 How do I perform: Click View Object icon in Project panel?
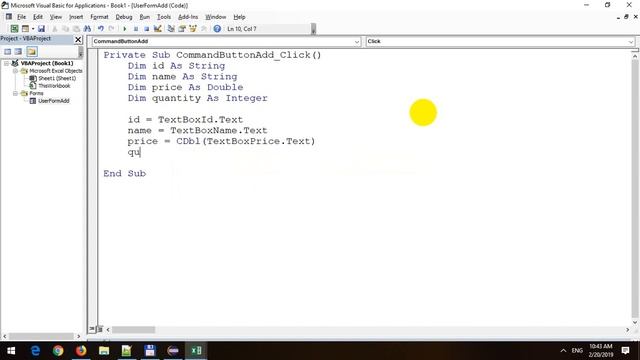(x=18, y=51)
